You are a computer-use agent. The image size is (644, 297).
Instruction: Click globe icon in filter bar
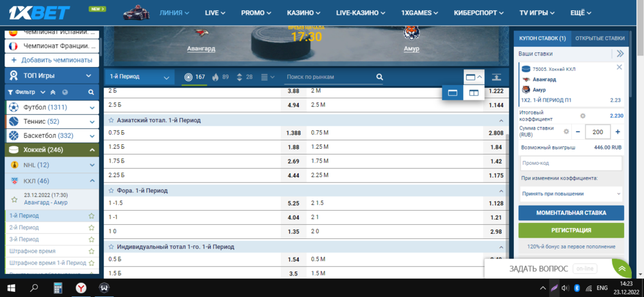[65, 92]
